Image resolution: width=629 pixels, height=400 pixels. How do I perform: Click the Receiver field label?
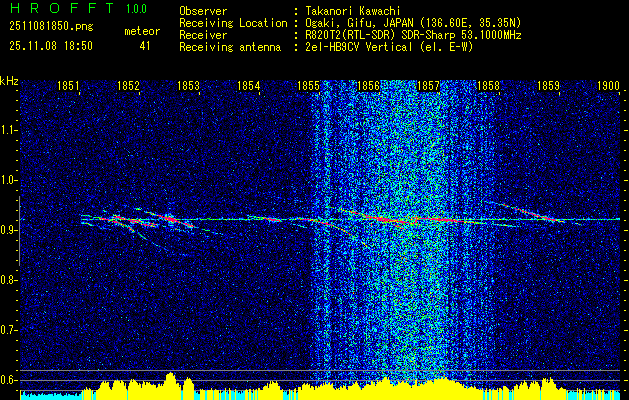[x=203, y=35]
